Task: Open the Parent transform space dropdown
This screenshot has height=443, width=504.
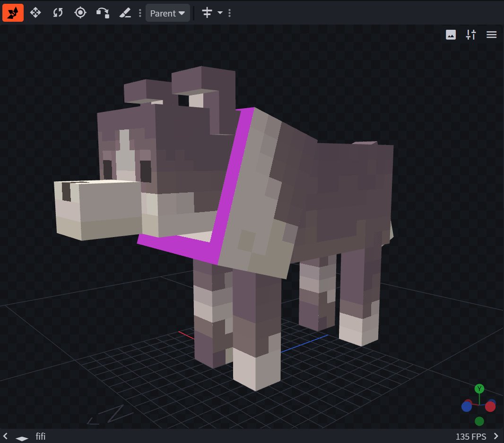Action: [x=167, y=13]
